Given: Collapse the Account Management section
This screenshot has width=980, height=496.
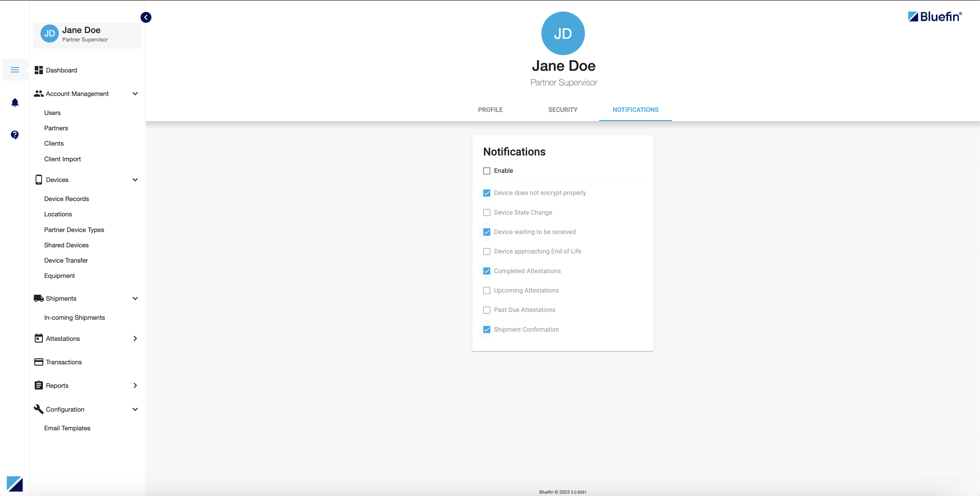Looking at the screenshot, I should coord(135,94).
